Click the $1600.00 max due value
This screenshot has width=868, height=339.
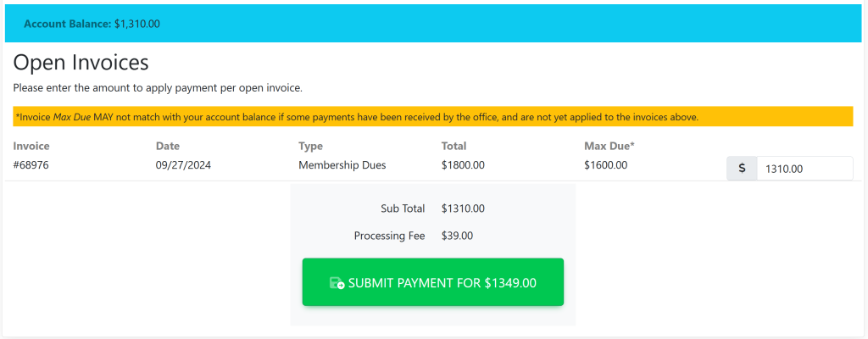point(605,165)
